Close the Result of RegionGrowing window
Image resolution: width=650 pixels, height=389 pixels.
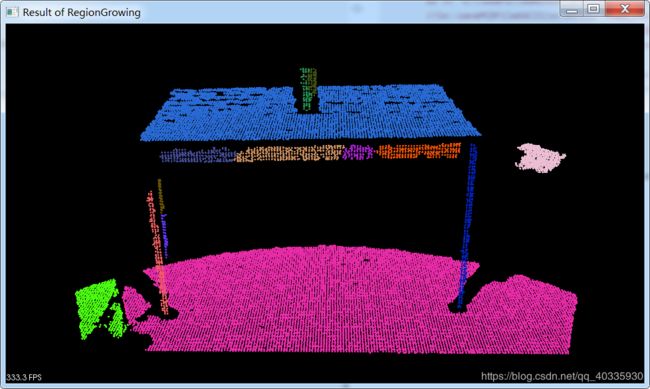pyautogui.click(x=624, y=9)
